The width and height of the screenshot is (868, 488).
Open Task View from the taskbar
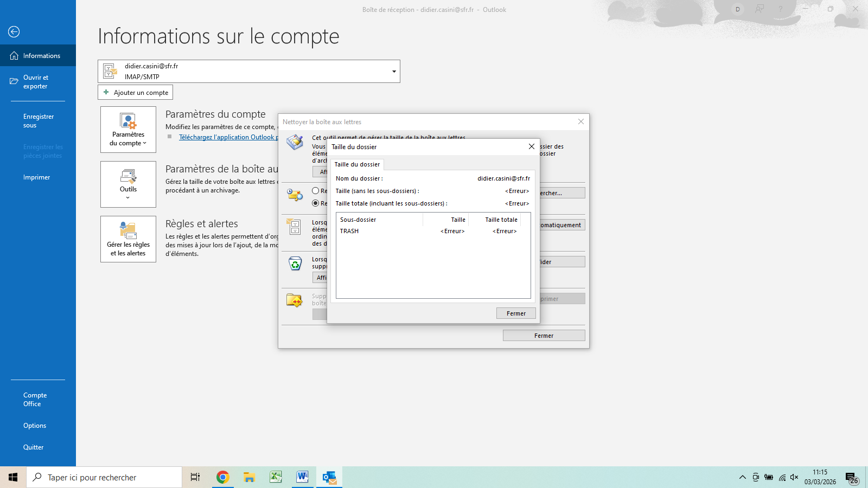(195, 477)
